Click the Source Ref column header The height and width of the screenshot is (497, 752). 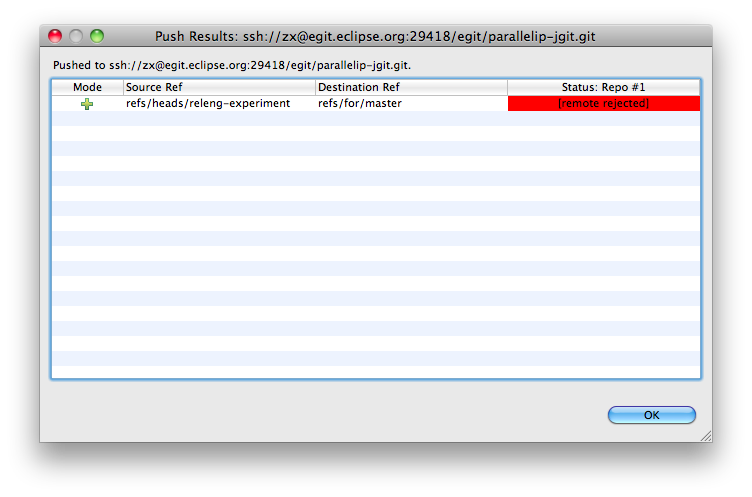pos(219,87)
